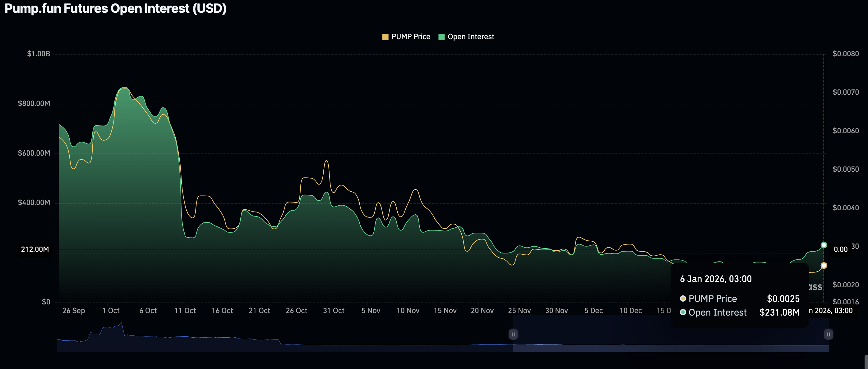
Task: Click the scrollbar thumb at bottom-right corner
Action: (866, 362)
